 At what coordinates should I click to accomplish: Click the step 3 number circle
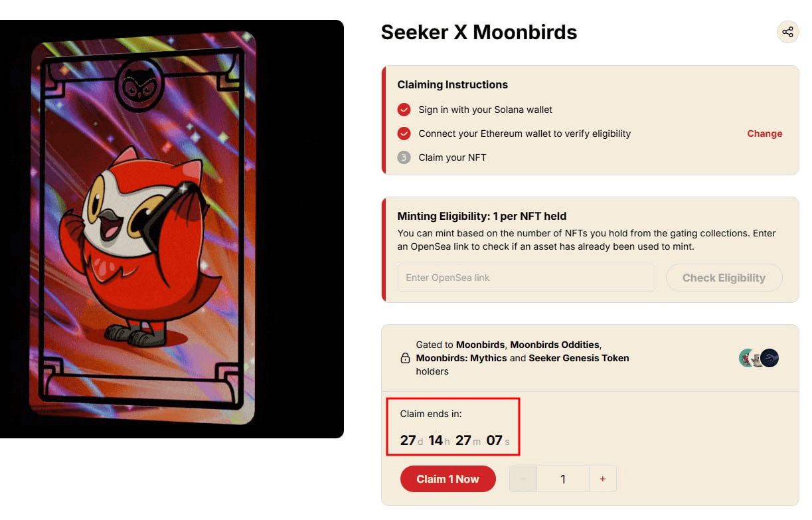click(404, 157)
